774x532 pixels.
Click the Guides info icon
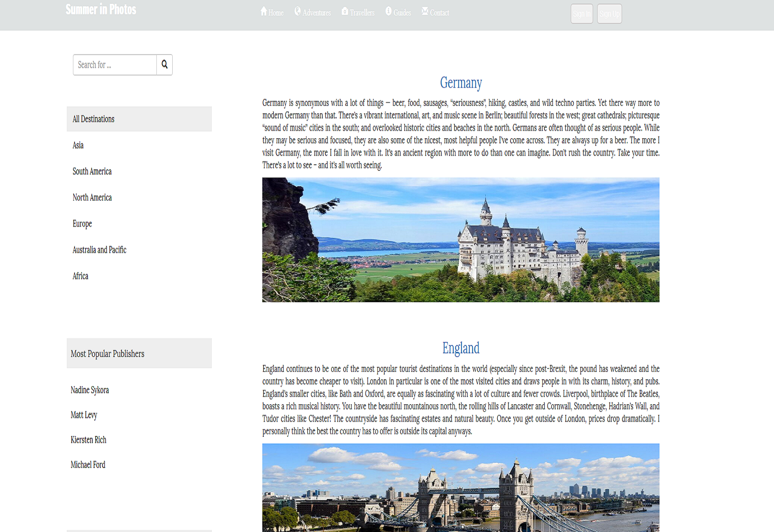pyautogui.click(x=388, y=11)
